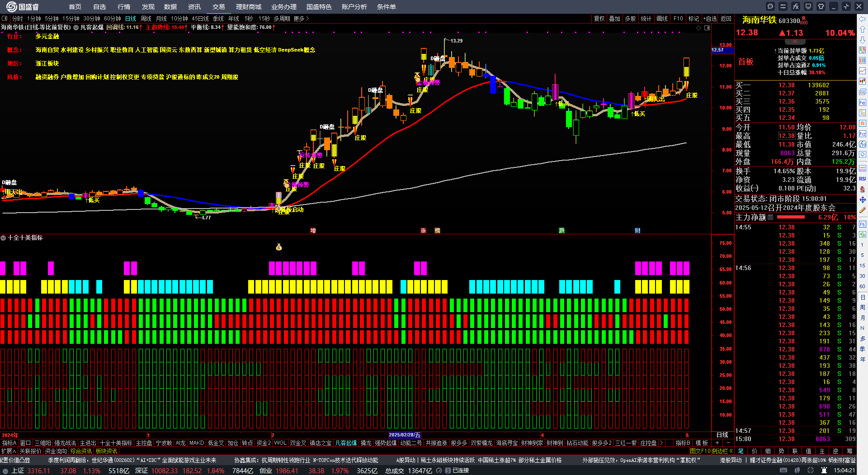This screenshot has width=868, height=475.
Task: Open the 模板 template selector
Action: coord(702,443)
